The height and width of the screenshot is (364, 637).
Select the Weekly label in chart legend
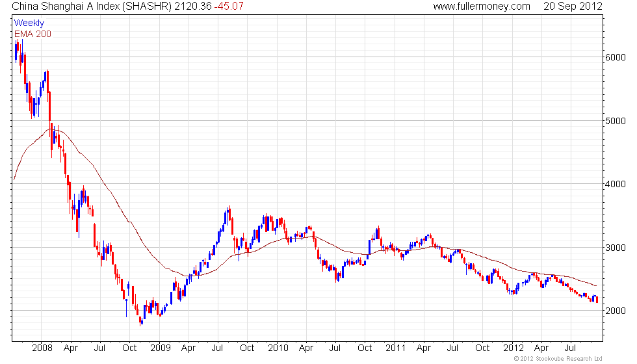click(29, 23)
